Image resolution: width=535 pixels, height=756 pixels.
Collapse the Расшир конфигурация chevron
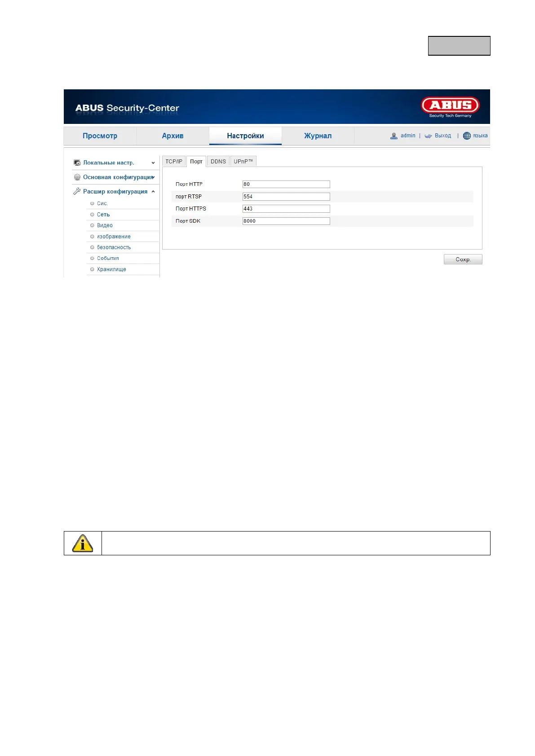coord(153,192)
